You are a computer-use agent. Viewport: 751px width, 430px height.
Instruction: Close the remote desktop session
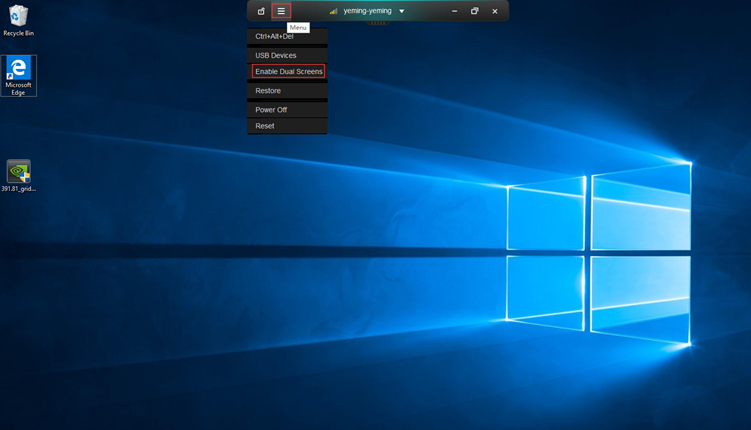click(494, 11)
